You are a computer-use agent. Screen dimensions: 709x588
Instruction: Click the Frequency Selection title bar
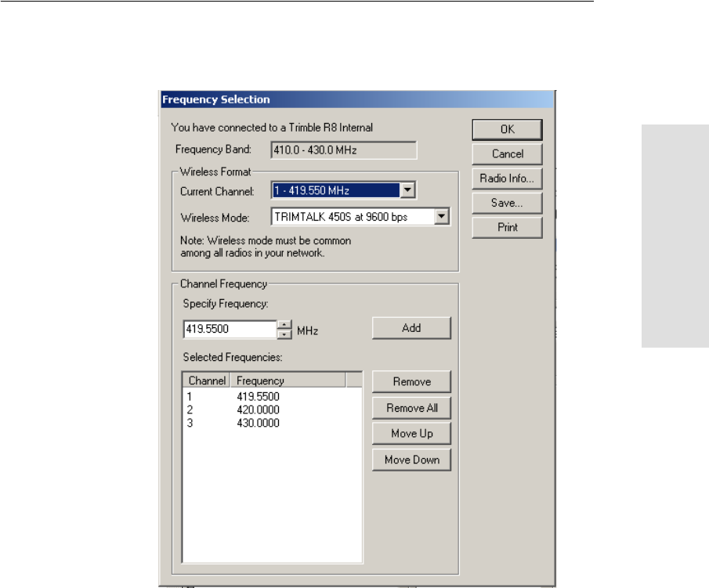pos(356,99)
